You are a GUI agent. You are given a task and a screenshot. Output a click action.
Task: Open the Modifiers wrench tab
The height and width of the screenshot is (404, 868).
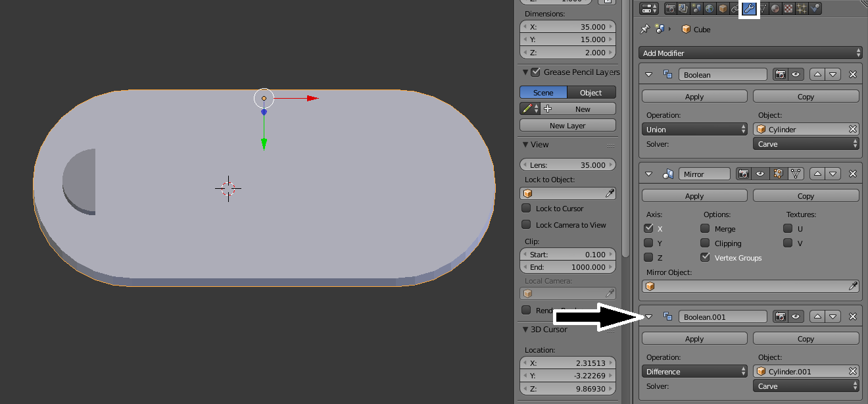pos(749,9)
